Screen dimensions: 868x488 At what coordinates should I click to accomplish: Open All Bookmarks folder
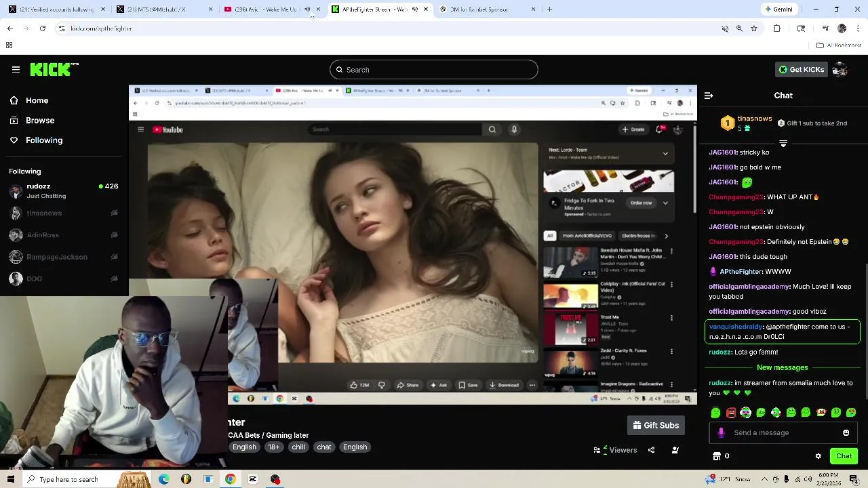click(x=839, y=45)
